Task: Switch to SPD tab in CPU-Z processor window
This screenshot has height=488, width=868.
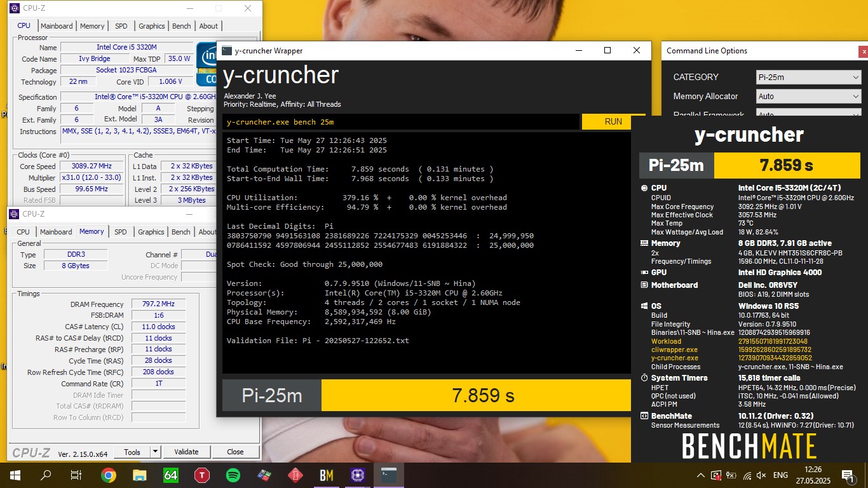Action: tap(121, 26)
